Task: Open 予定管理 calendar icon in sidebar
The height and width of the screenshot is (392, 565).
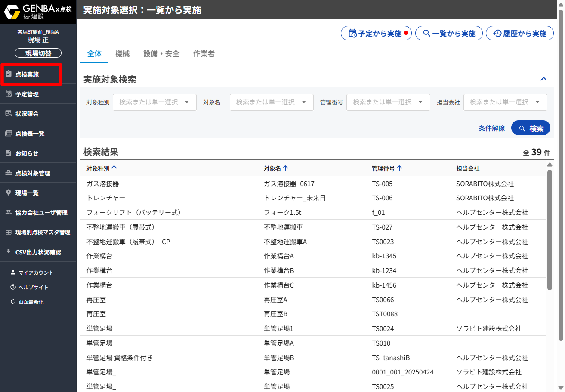Action: point(9,94)
